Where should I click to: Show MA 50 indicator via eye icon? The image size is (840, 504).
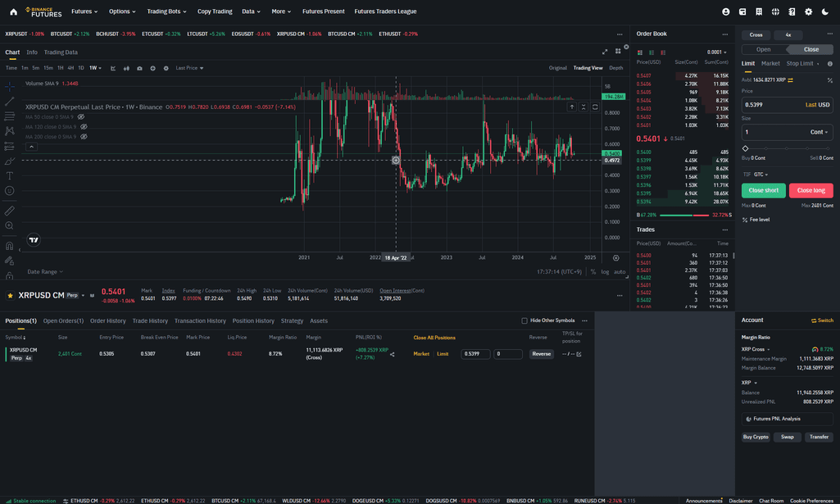[x=81, y=116]
